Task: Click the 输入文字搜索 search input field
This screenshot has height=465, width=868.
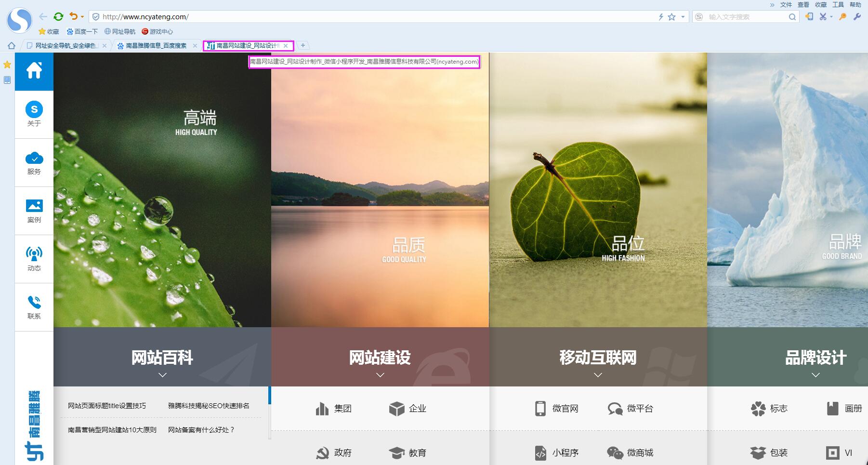Action: (x=747, y=17)
